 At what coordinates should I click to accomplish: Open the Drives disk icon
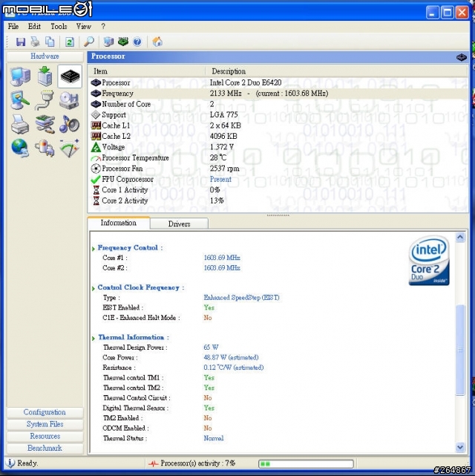click(x=69, y=100)
